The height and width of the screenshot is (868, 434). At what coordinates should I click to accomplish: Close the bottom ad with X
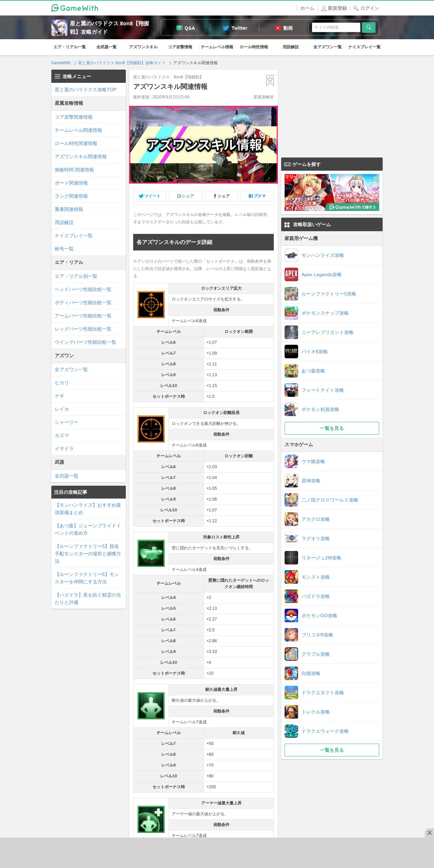point(429,833)
